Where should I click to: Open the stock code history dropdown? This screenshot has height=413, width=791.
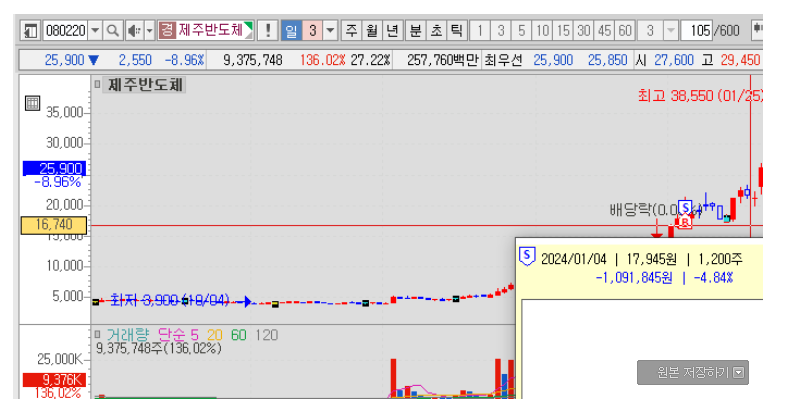[x=95, y=31]
